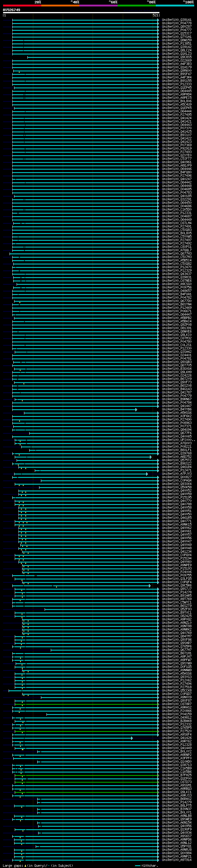The height and width of the screenshot is (868, 197).
Task: Open hit UniRef100_Q41234
Action: pyautogui.click(x=177, y=551)
